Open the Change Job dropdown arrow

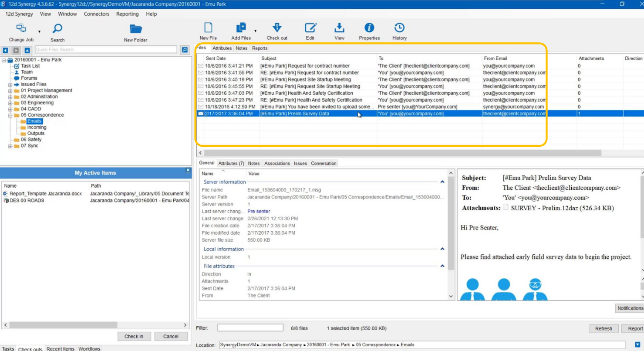[x=39, y=32]
